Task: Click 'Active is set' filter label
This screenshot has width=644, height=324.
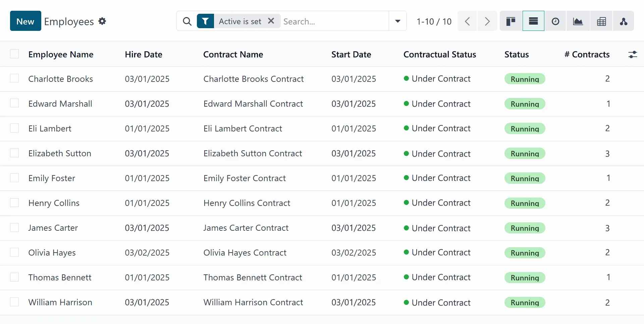Action: pos(240,21)
